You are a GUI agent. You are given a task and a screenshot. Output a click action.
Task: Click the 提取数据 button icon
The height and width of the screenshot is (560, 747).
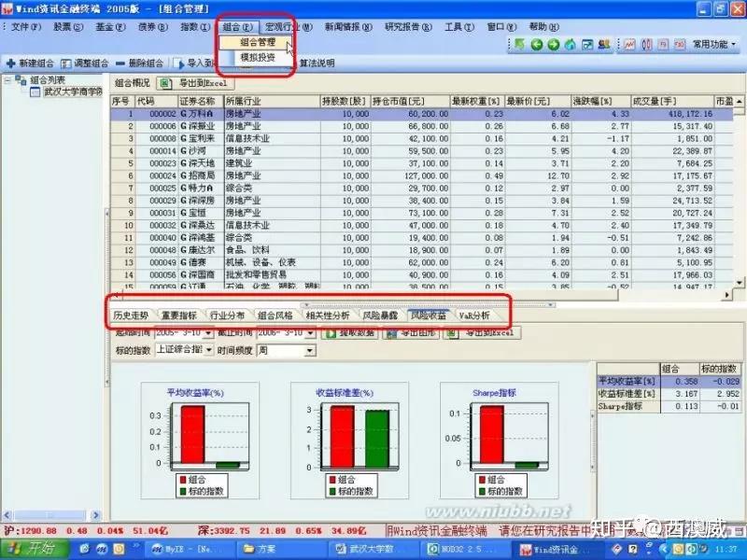click(331, 333)
